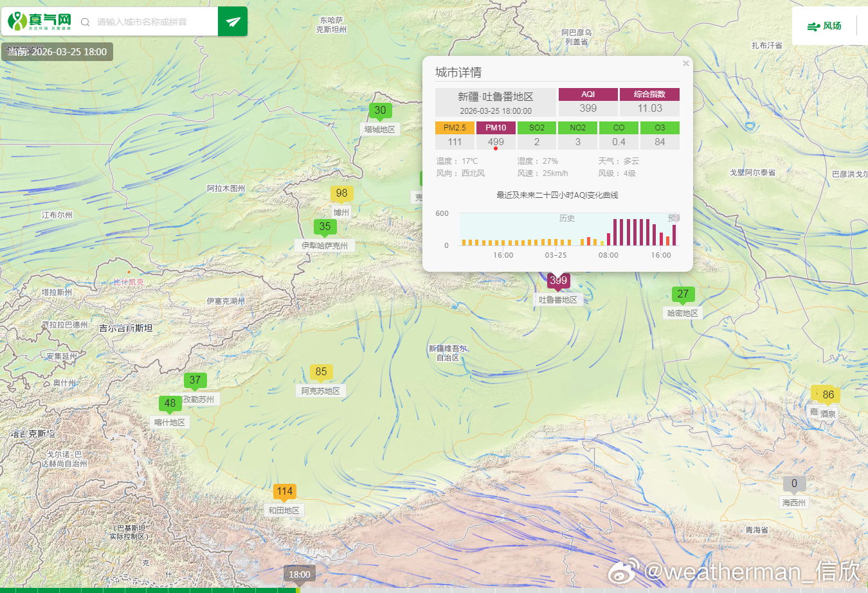Close the 城市详情 popup
The image size is (868, 593).
686,63
